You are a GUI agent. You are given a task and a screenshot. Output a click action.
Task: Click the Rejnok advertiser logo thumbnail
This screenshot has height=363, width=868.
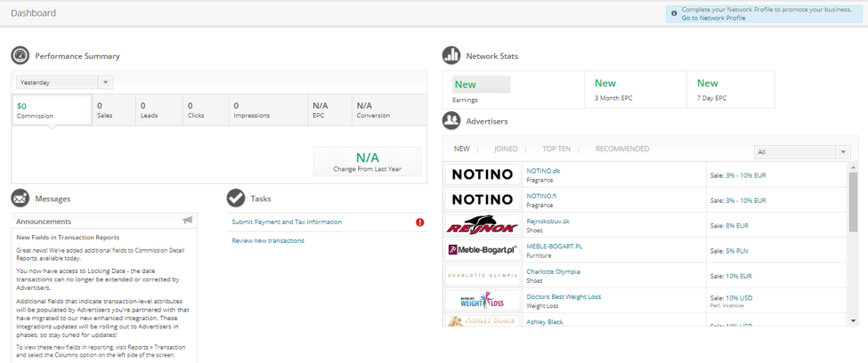coord(482,225)
